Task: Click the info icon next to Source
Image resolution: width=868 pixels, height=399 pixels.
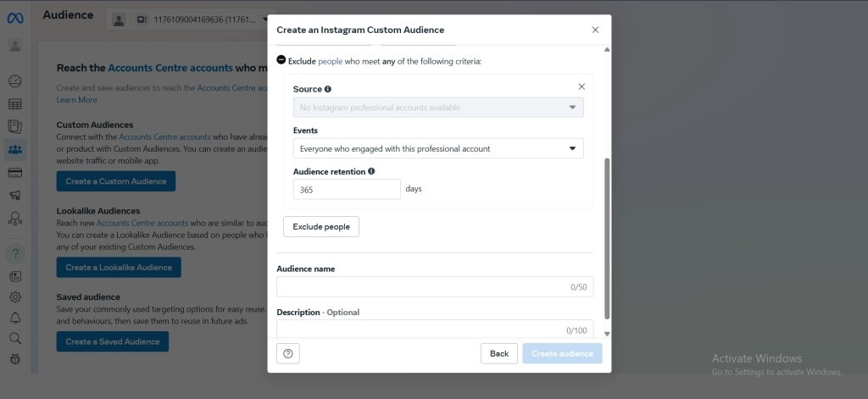Action: click(328, 89)
